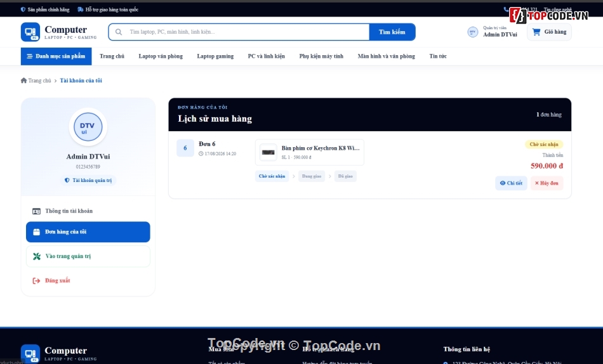Select Đơn hàng của tôi in sidebar

coord(88,231)
